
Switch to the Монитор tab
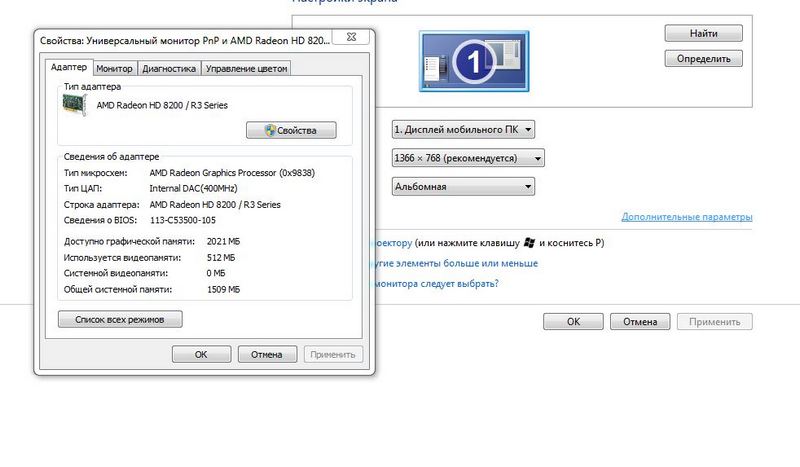[115, 69]
